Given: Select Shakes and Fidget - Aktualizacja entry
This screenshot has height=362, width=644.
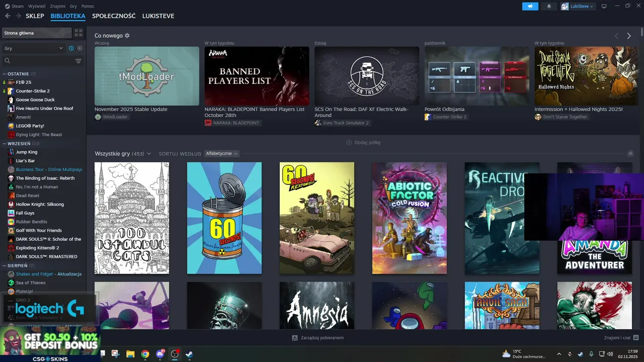Looking at the screenshot, I should [x=48, y=274].
